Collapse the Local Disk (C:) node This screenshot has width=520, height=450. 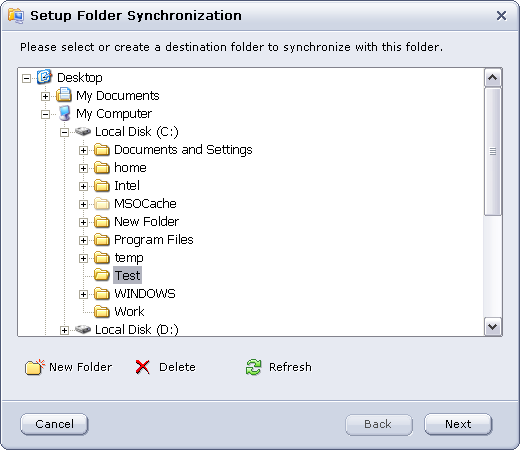click(x=64, y=132)
